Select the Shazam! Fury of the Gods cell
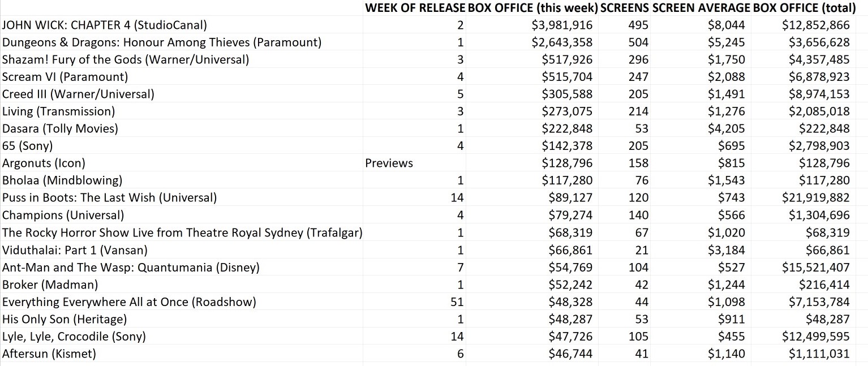The image size is (868, 366). pos(126,59)
